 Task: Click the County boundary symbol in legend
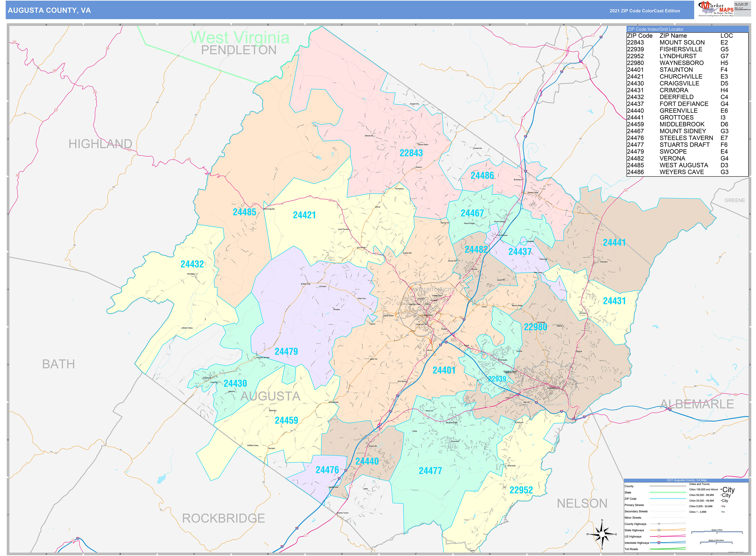pyautogui.click(x=668, y=486)
